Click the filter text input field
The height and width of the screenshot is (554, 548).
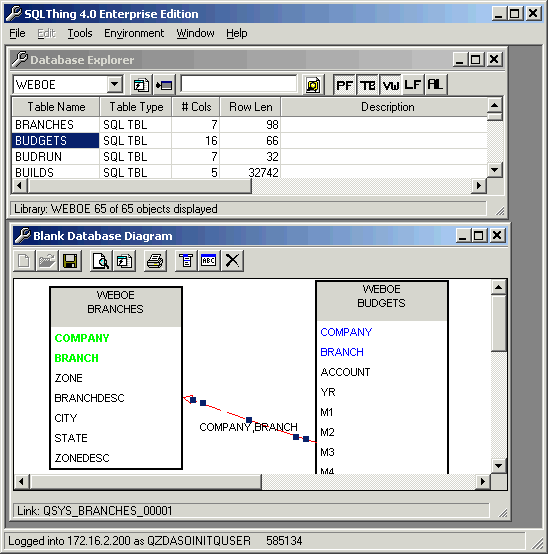pyautogui.click(x=239, y=84)
